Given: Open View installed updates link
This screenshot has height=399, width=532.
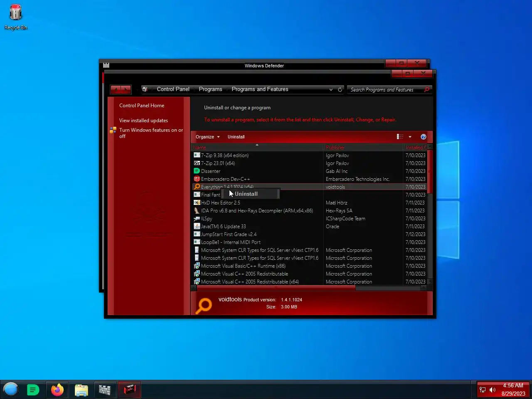Looking at the screenshot, I should [x=143, y=121].
